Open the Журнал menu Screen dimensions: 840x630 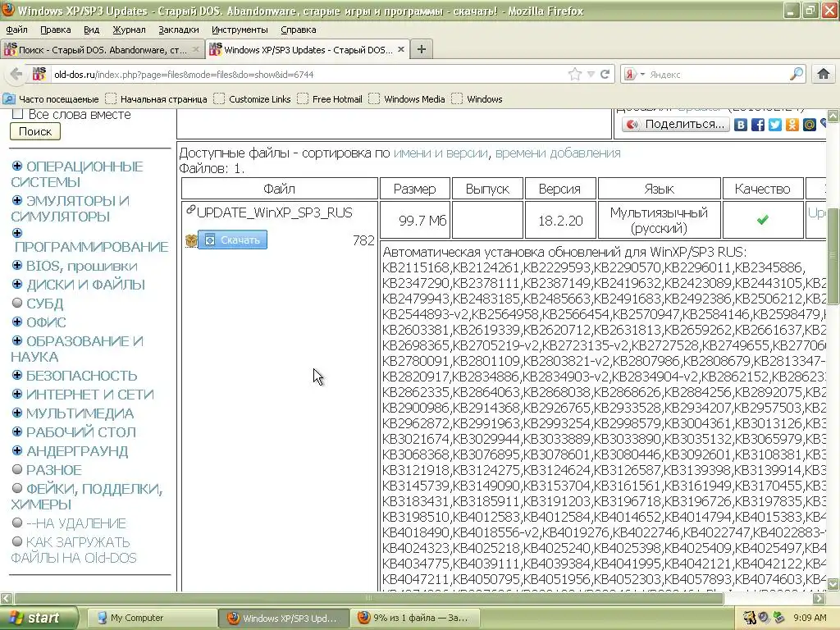[x=129, y=30]
